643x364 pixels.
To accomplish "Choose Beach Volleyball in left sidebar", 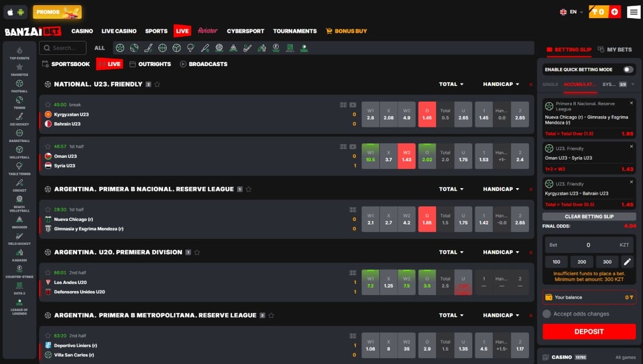I will (19, 203).
